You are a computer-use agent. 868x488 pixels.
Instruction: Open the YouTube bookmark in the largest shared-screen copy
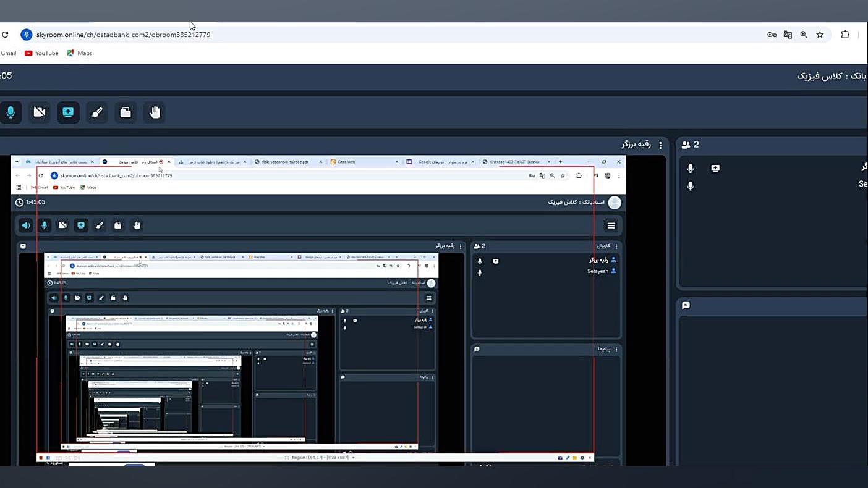[64, 188]
